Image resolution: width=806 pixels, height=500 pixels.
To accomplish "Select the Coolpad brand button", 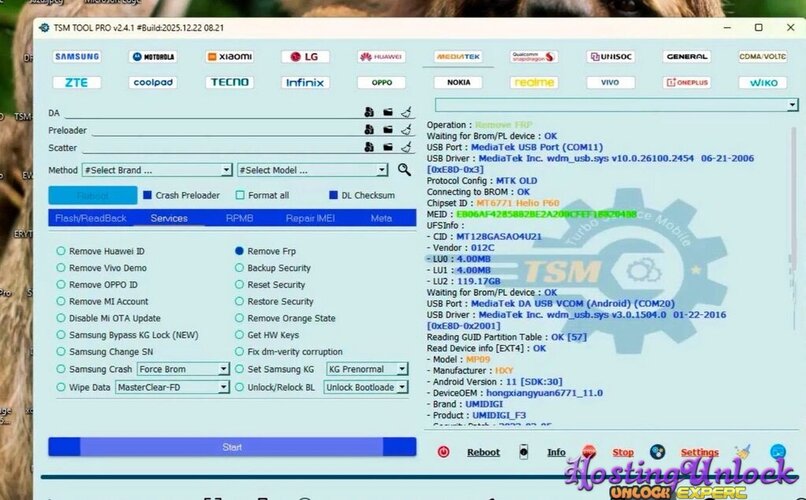I will click(x=153, y=82).
